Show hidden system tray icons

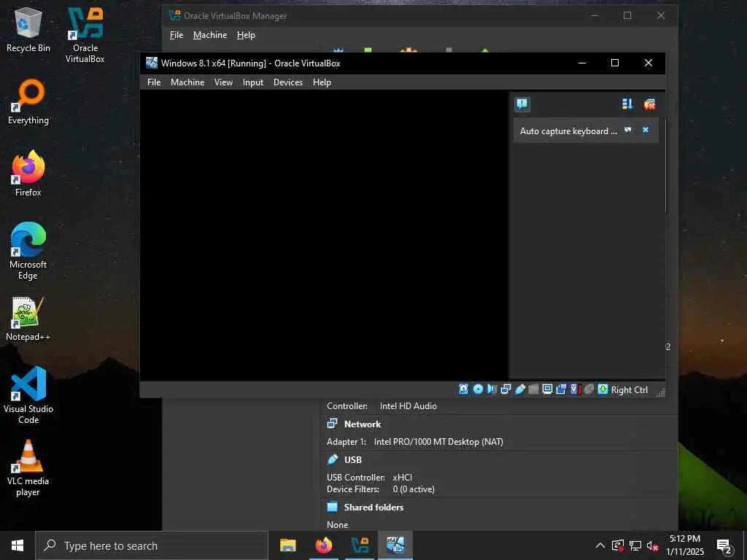pos(600,545)
